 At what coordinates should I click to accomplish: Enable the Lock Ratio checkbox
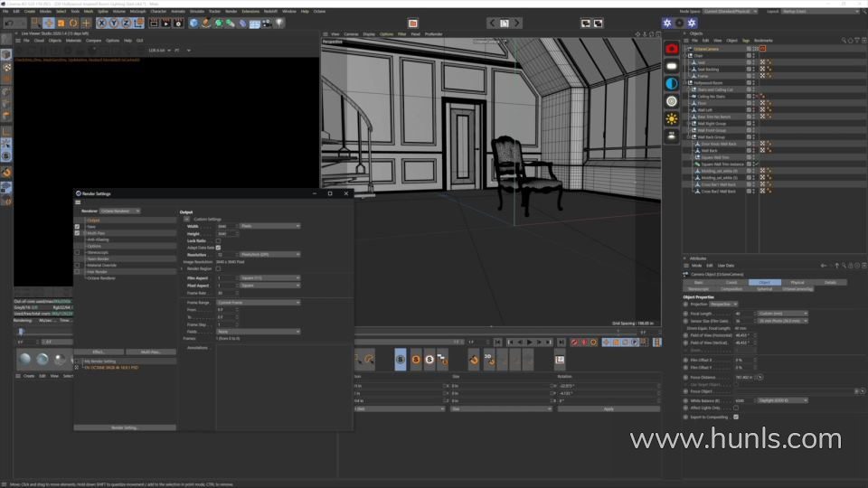pos(218,241)
